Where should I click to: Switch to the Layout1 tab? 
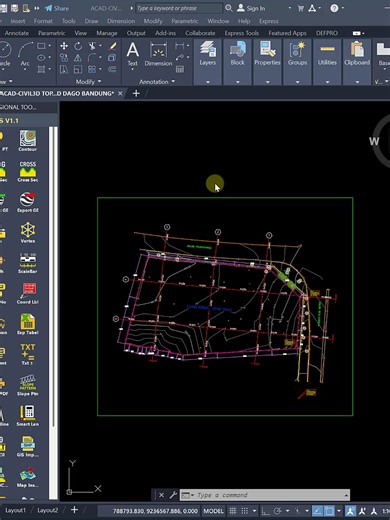tap(15, 510)
